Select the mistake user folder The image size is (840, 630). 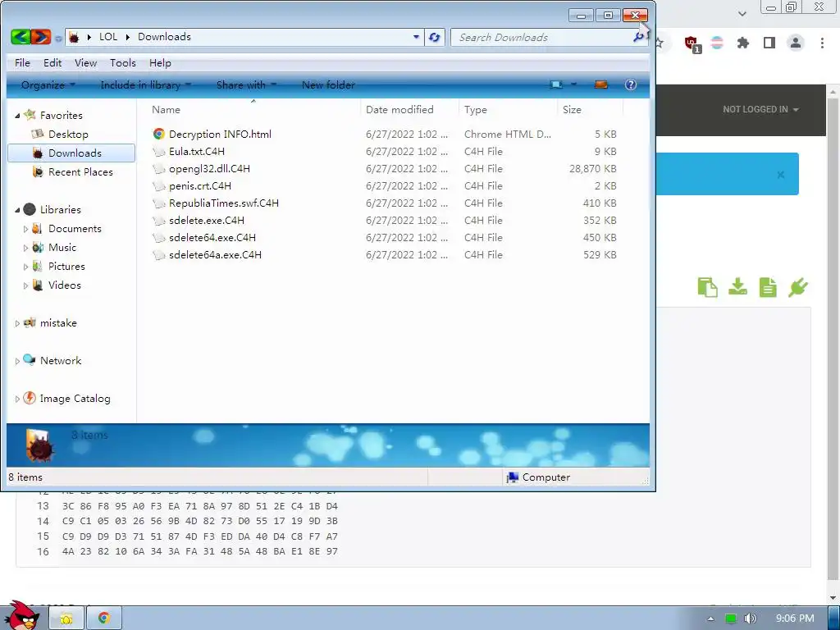click(58, 323)
